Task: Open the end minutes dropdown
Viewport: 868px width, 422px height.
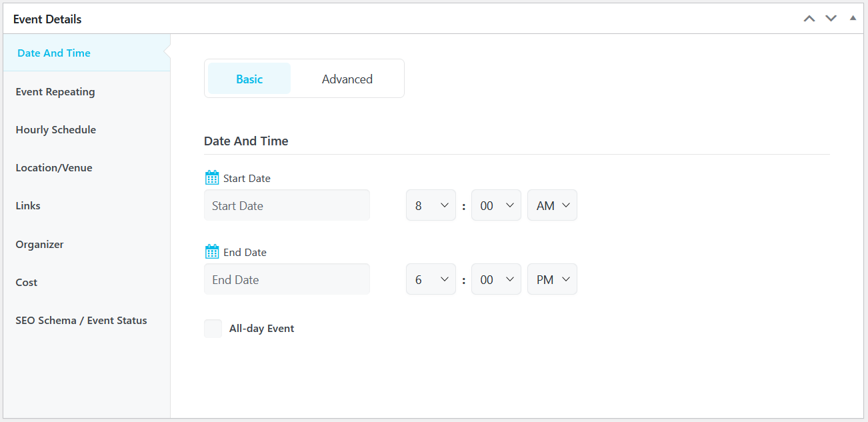Action: point(496,279)
